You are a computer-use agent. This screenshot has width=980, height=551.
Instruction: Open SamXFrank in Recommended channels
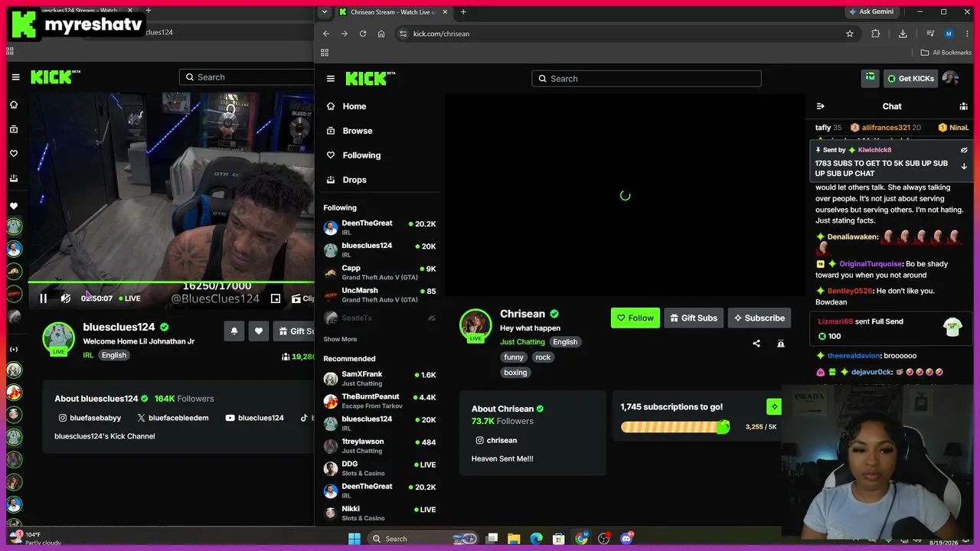click(x=380, y=378)
